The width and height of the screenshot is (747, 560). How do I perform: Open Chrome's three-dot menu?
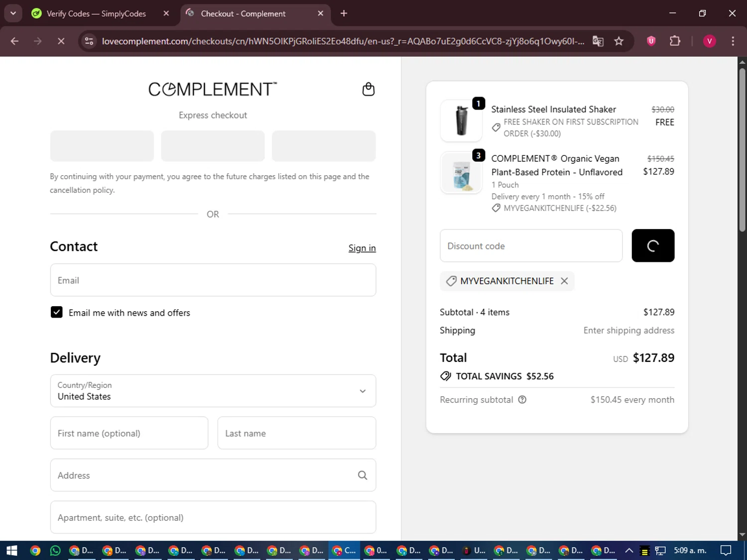click(x=733, y=41)
